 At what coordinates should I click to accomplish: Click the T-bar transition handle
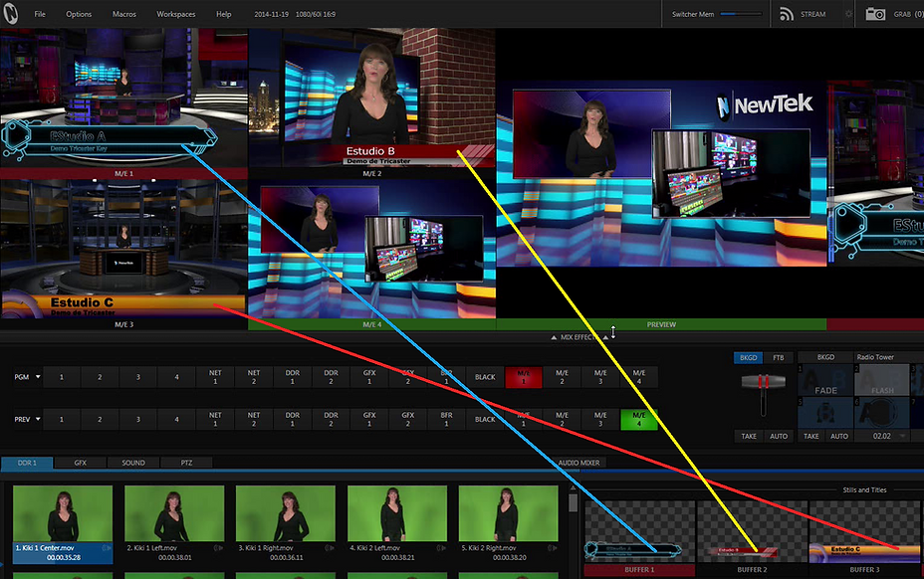coord(763,382)
